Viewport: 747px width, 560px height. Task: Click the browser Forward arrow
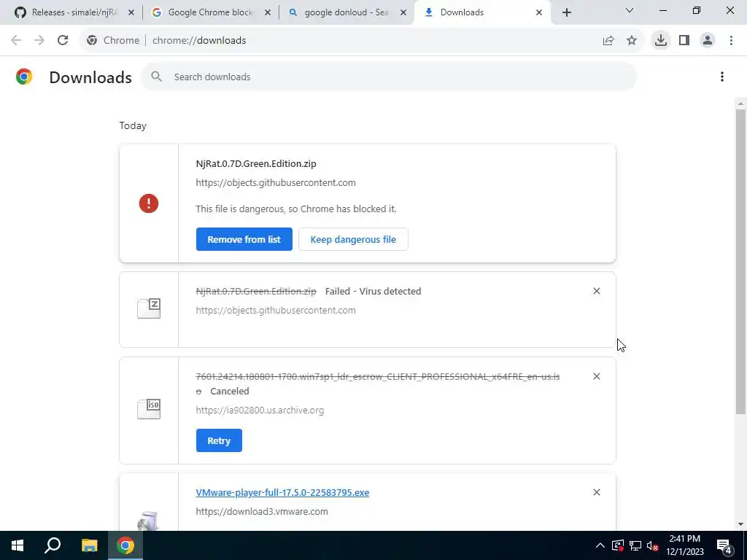(39, 41)
